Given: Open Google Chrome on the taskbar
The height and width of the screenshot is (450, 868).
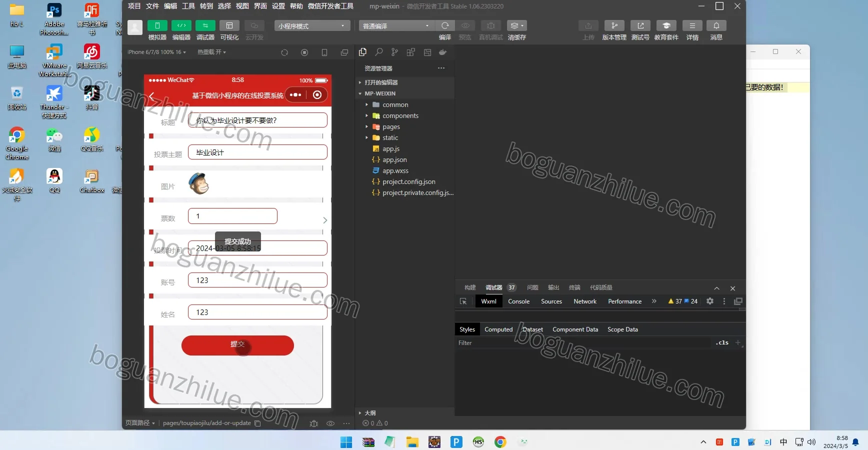Looking at the screenshot, I should [500, 442].
